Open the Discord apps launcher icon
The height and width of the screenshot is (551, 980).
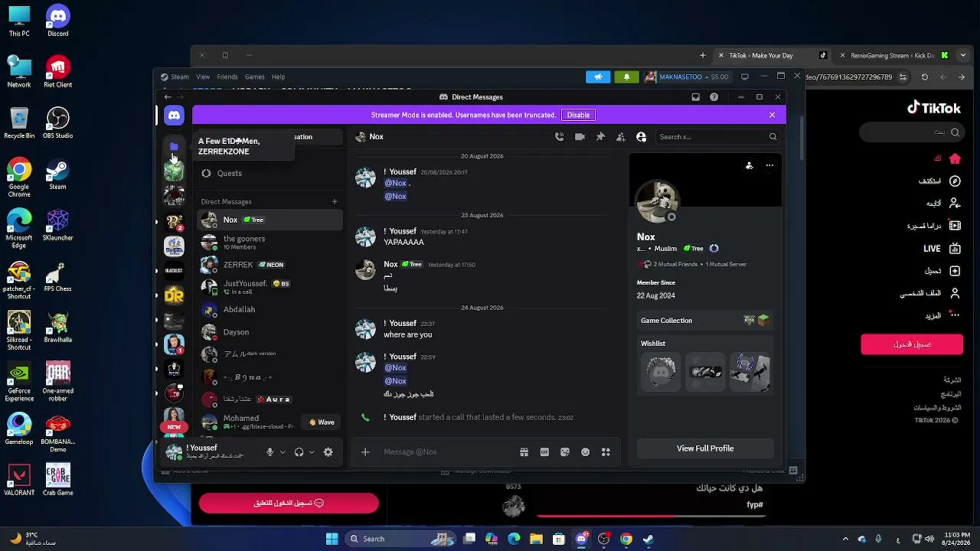click(x=606, y=452)
